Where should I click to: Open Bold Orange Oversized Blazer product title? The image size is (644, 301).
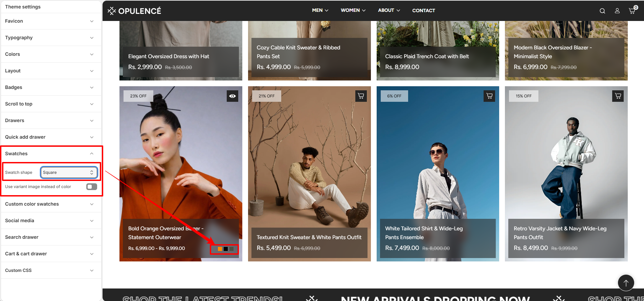click(166, 233)
